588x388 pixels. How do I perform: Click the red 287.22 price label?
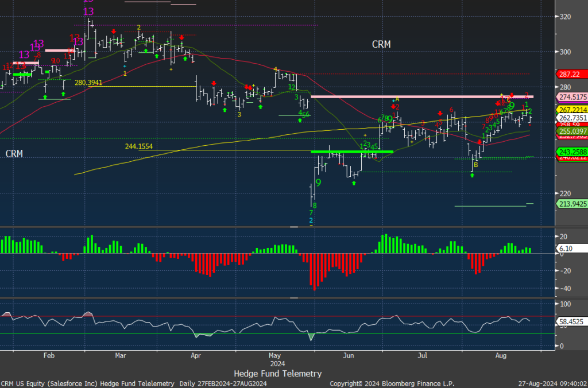coord(573,74)
